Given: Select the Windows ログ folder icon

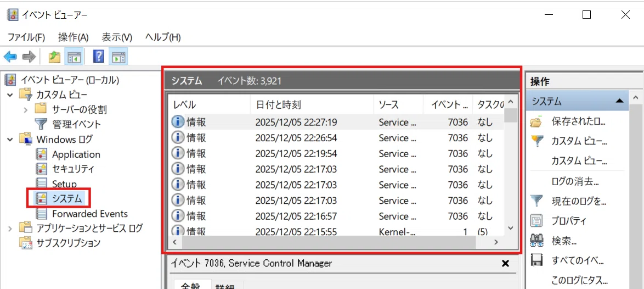Looking at the screenshot, I should (25, 139).
